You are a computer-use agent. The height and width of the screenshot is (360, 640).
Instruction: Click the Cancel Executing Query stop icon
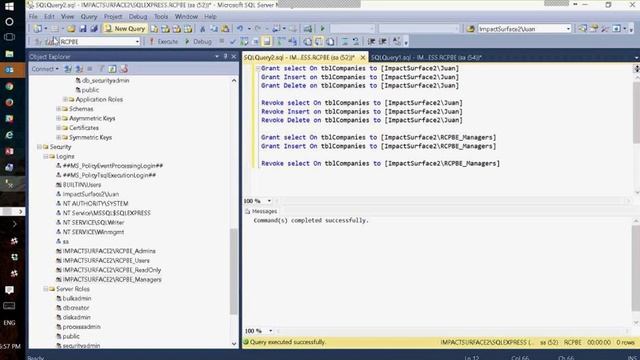(x=222, y=42)
